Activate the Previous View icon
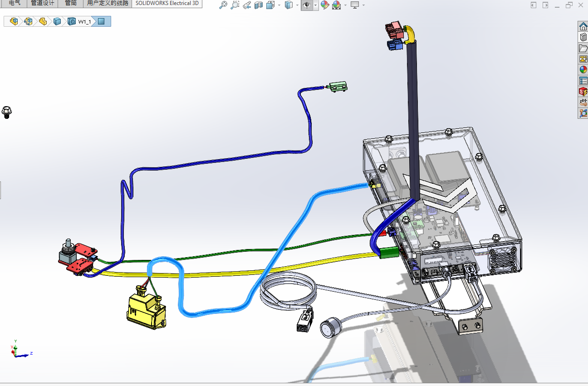Viewport: 588px width, 386px height. pyautogui.click(x=247, y=5)
